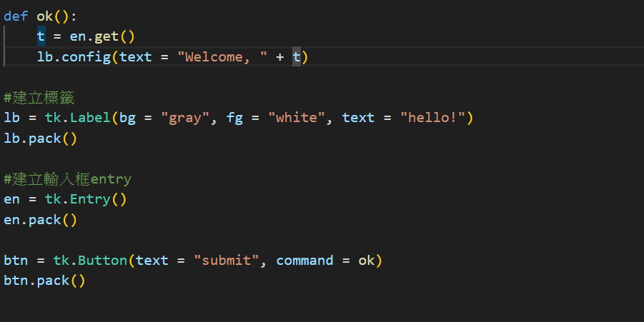The image size is (644, 322).
Task: Click the "gray" string value
Action: (x=185, y=118)
